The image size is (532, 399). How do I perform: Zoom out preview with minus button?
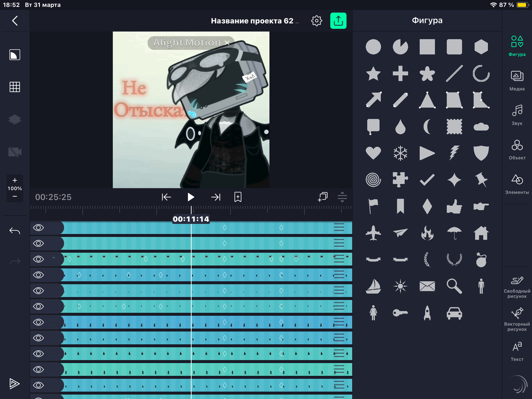15,196
